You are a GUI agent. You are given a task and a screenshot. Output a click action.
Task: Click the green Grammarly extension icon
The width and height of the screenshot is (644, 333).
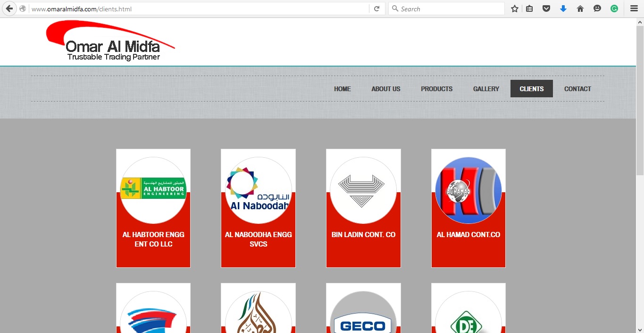click(614, 9)
